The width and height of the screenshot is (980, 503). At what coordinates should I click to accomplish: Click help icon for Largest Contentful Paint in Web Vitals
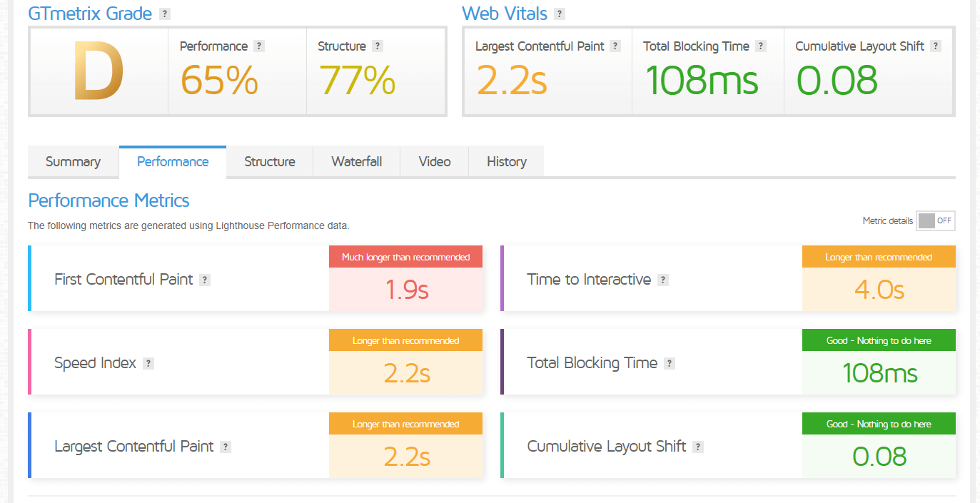[615, 46]
